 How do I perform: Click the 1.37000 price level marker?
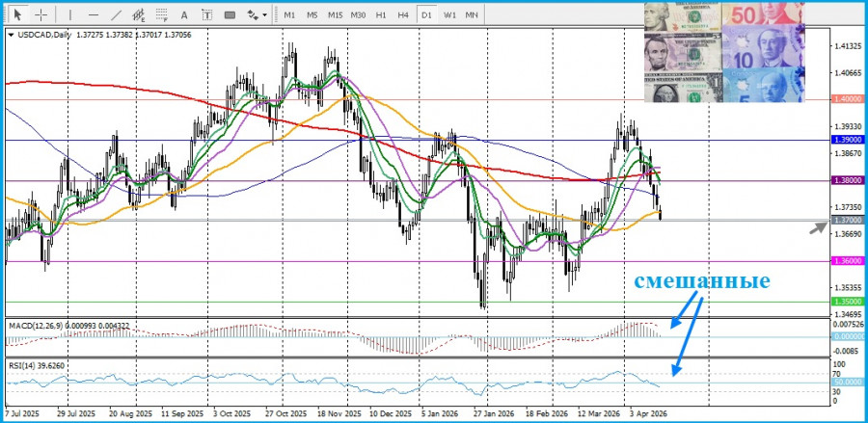(846, 221)
